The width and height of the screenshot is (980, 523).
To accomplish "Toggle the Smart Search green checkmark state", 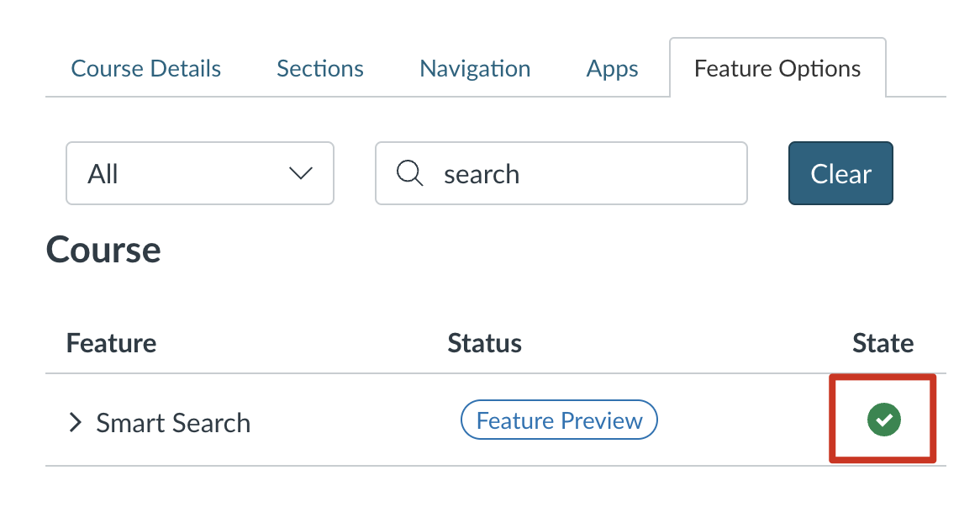I will [883, 420].
